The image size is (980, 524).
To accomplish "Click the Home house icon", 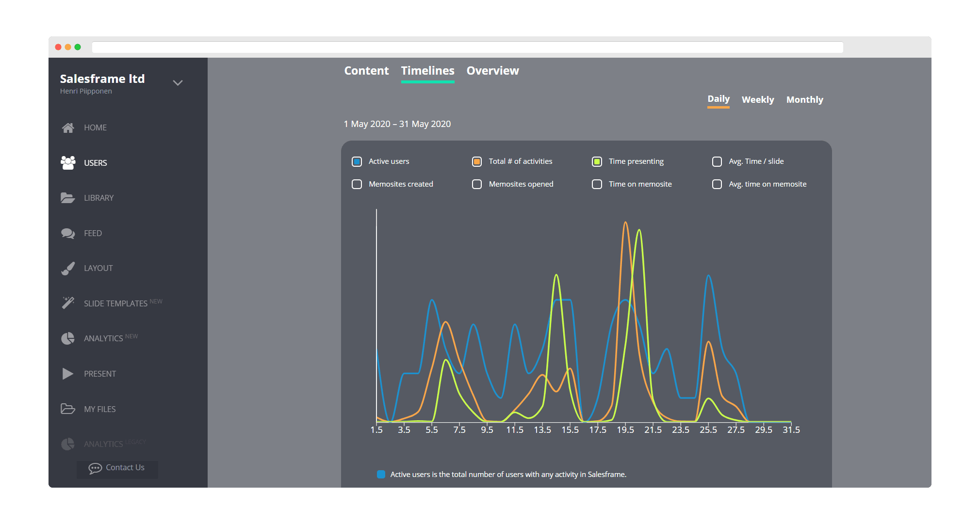I will 68,127.
